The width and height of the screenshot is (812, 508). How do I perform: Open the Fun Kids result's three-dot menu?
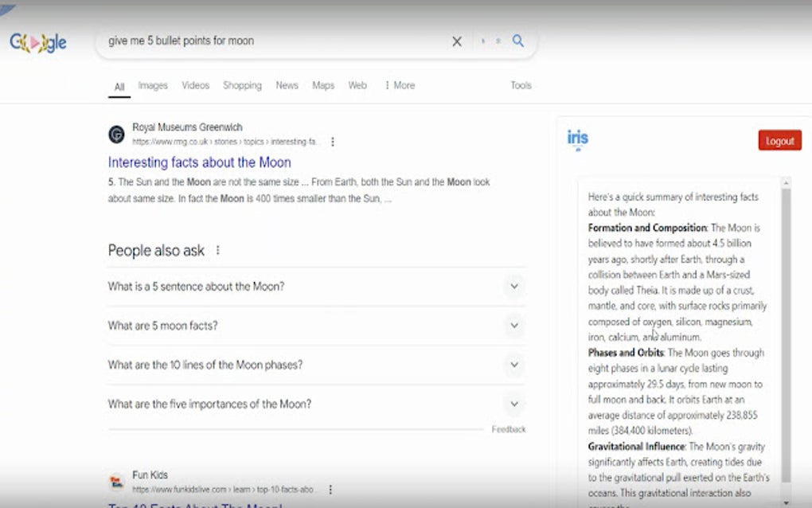[x=330, y=488]
